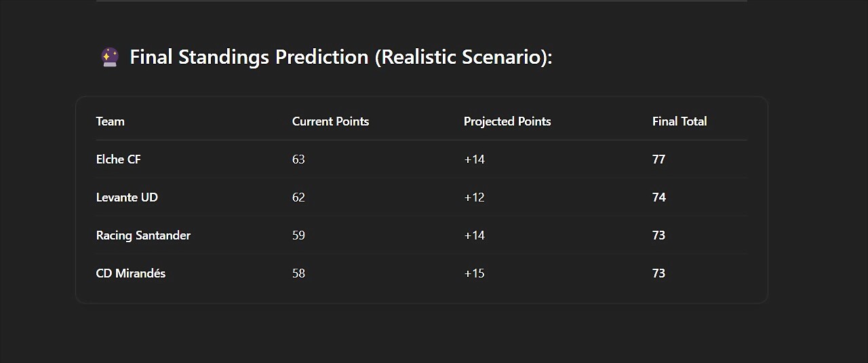Click the crystal ball emoji icon

coord(110,57)
